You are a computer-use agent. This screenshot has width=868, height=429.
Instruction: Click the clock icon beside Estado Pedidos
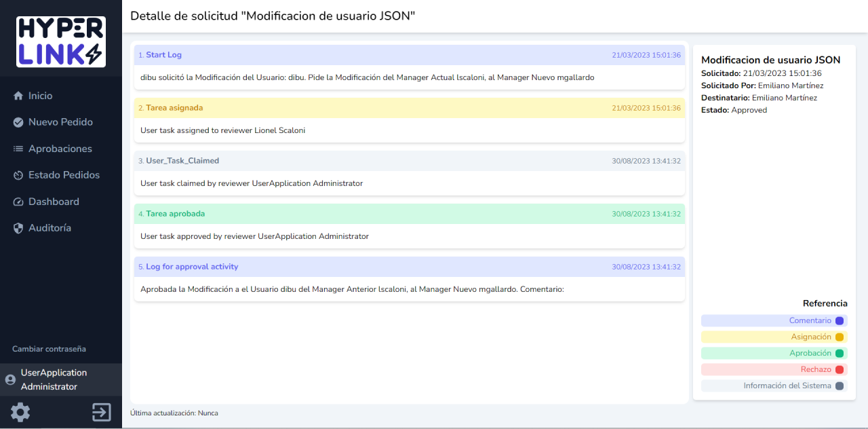coord(18,175)
